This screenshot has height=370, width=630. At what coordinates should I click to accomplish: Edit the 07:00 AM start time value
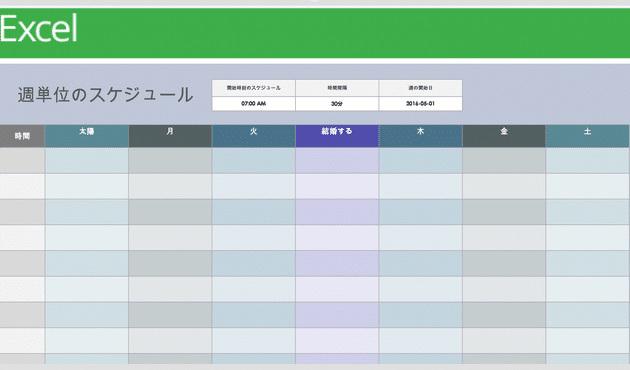click(x=254, y=104)
